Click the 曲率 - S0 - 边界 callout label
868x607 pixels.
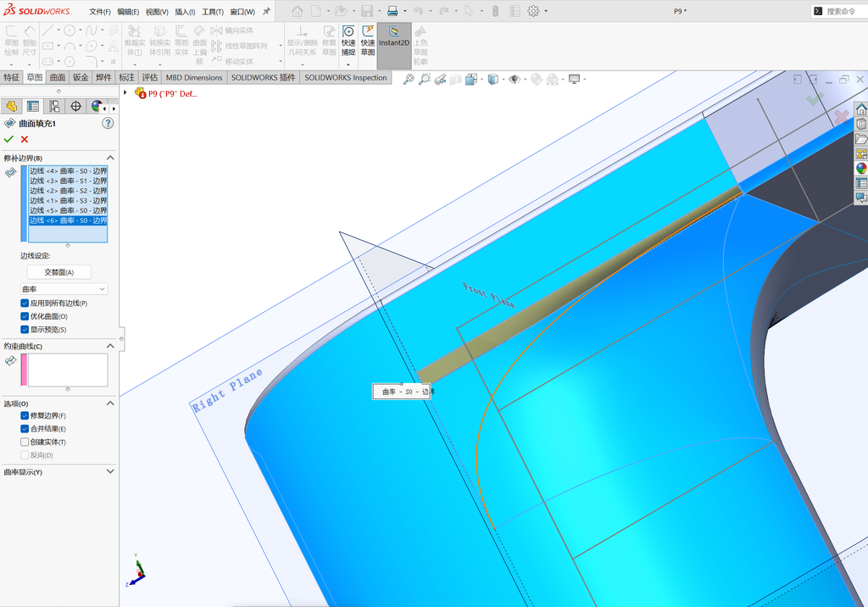[x=401, y=392]
